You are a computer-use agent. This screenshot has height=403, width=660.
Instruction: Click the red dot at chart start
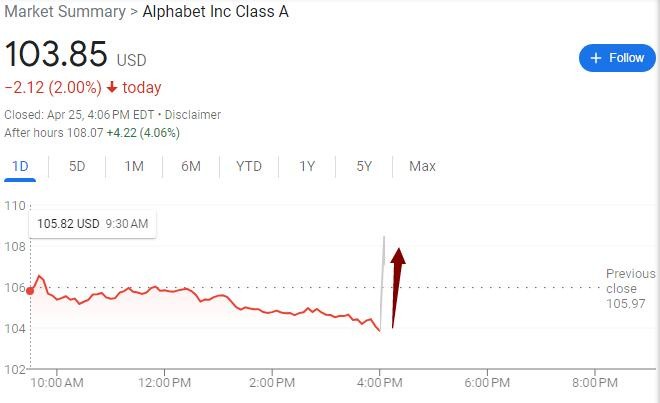30,291
